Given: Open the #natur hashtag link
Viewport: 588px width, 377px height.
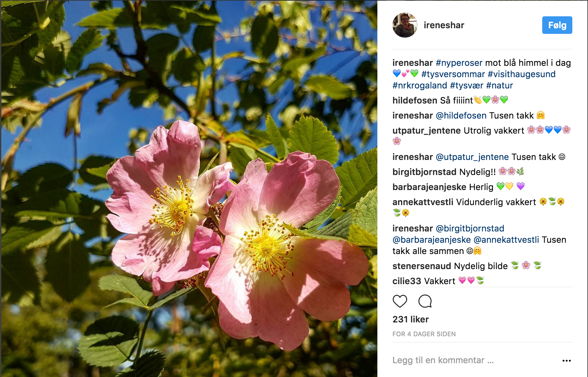Looking at the screenshot, I should [499, 86].
